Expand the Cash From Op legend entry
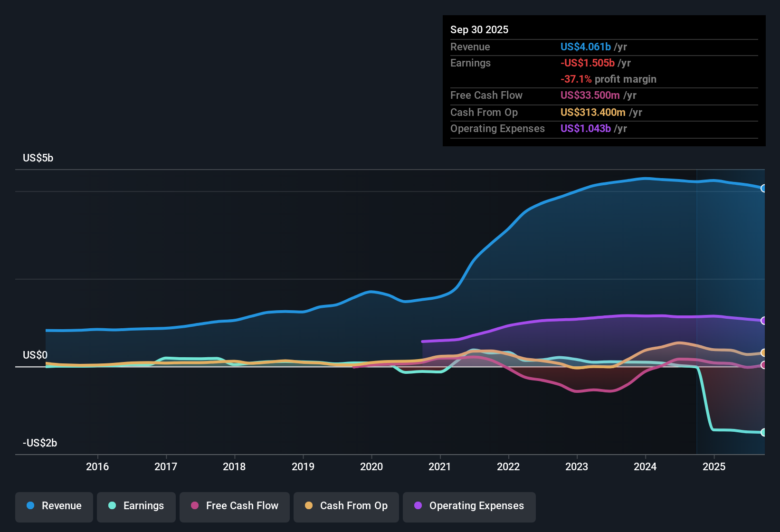 (x=346, y=506)
